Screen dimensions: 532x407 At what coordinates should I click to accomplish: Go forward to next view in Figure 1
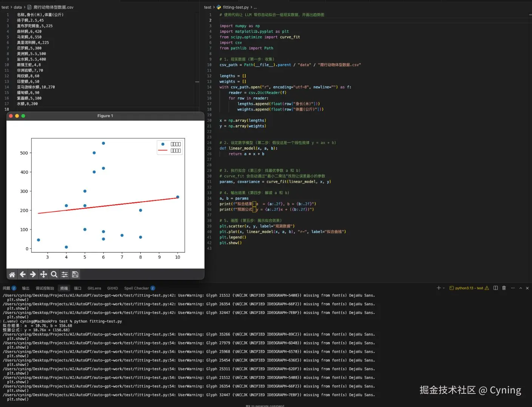(x=33, y=274)
